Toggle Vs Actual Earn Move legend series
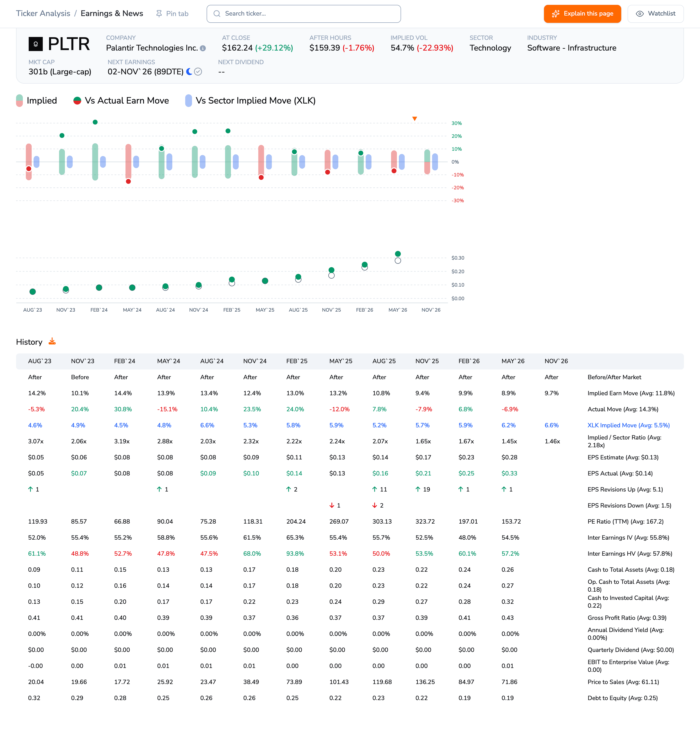 point(121,101)
